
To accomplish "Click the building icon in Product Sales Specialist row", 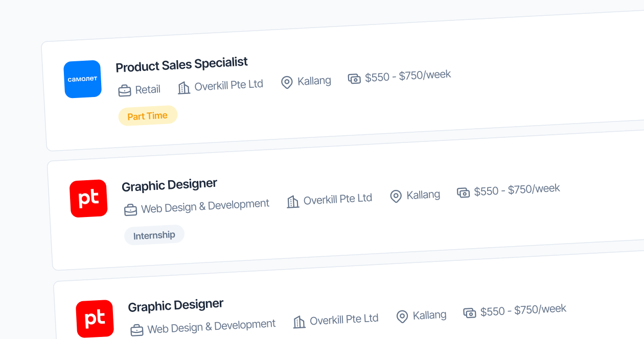I will coord(183,88).
